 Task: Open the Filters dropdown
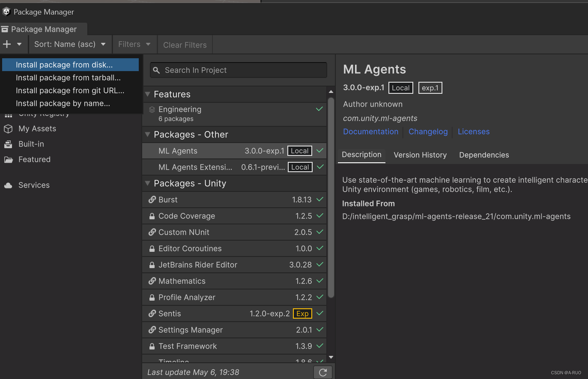tap(134, 44)
